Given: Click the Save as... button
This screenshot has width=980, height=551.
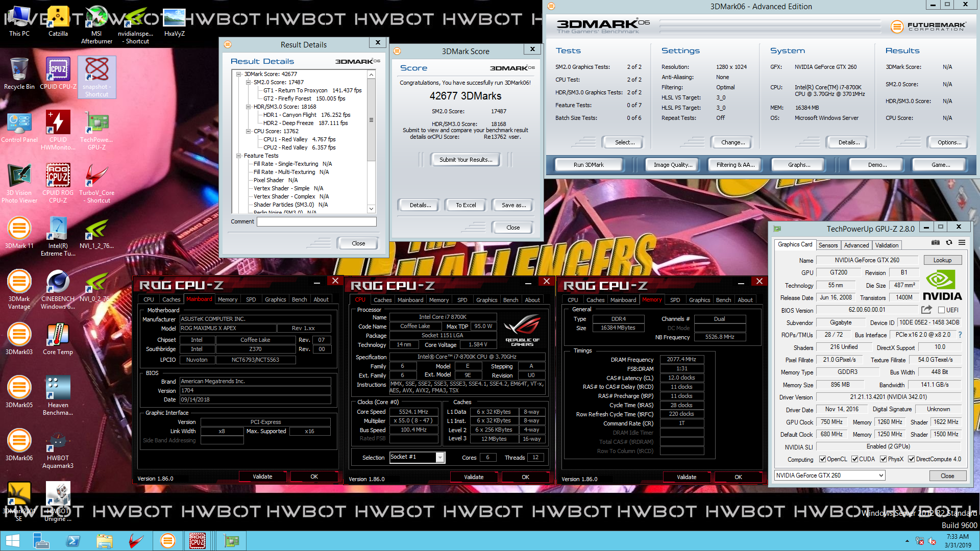Looking at the screenshot, I should (x=513, y=205).
